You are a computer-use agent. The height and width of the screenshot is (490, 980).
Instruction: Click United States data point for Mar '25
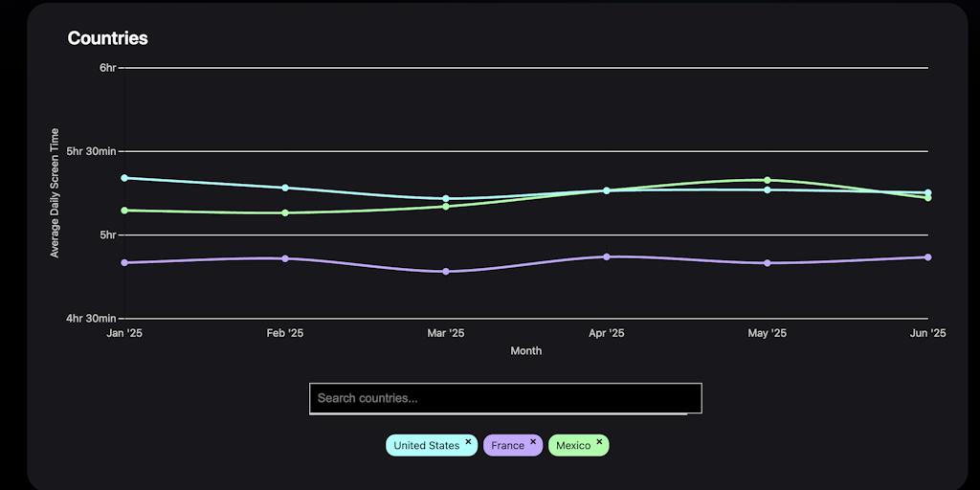click(x=446, y=198)
